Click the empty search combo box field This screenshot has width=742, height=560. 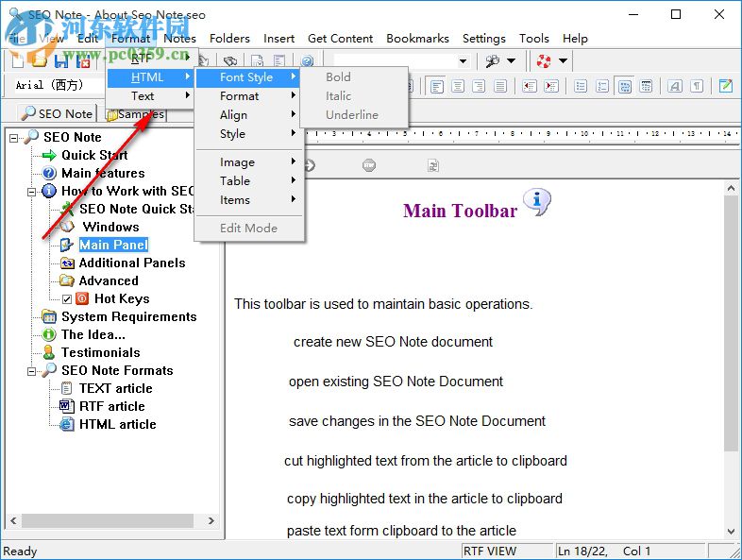pos(396,61)
